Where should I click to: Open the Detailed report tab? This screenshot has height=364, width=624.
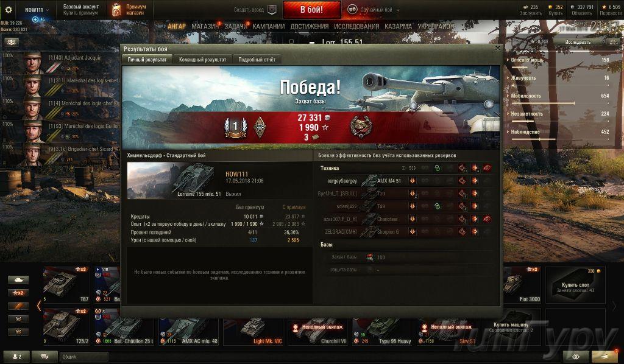257,60
